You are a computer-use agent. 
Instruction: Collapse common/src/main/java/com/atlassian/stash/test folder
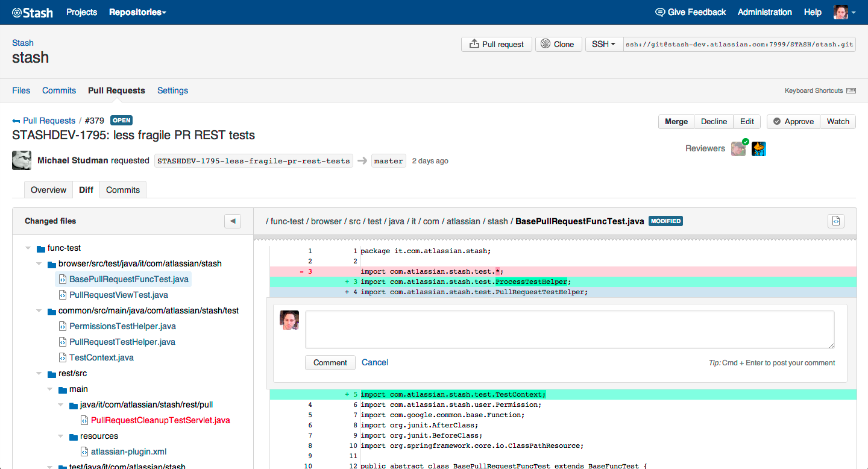click(x=39, y=310)
